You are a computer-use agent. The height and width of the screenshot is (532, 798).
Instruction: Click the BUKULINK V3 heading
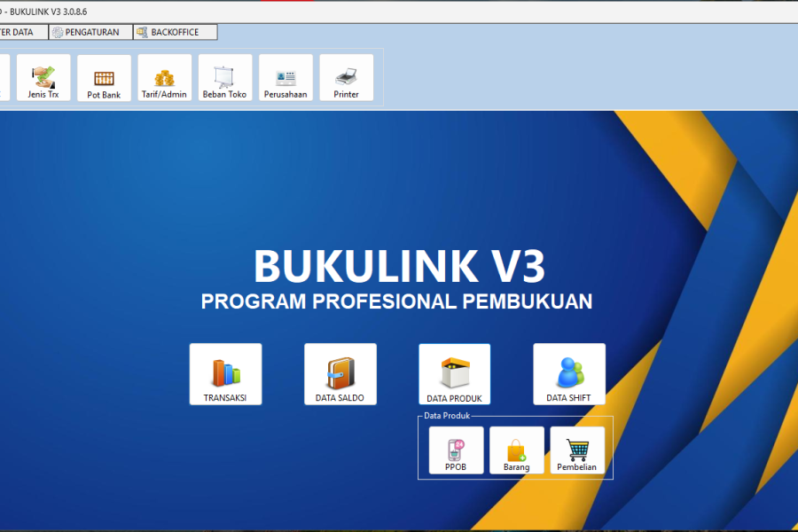(400, 266)
